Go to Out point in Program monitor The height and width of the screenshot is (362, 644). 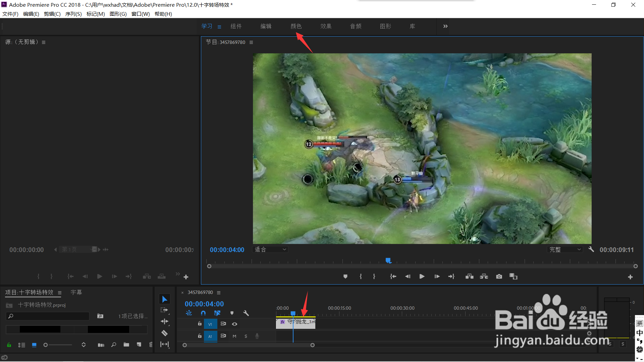pos(451,277)
